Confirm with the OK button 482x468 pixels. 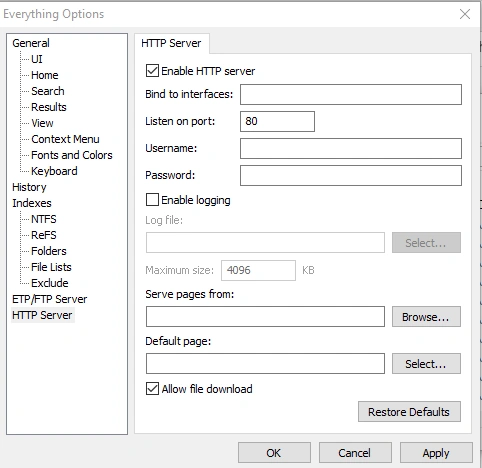(x=274, y=453)
